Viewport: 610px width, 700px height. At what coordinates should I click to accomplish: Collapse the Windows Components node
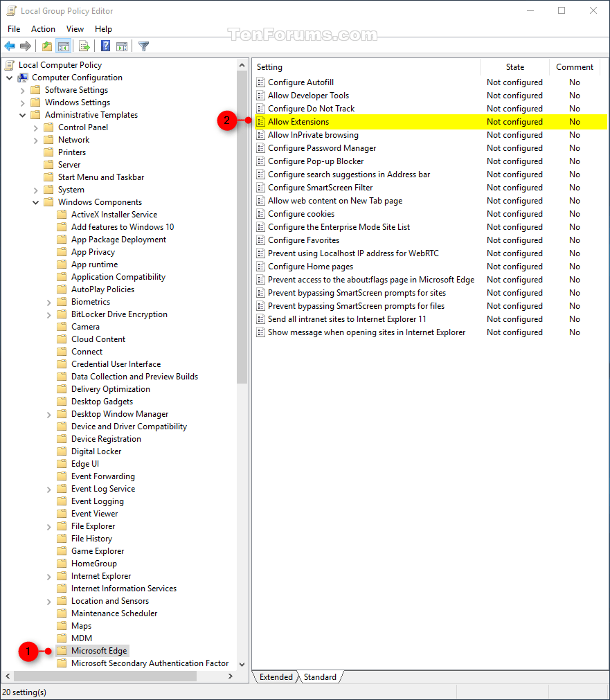[37, 201]
